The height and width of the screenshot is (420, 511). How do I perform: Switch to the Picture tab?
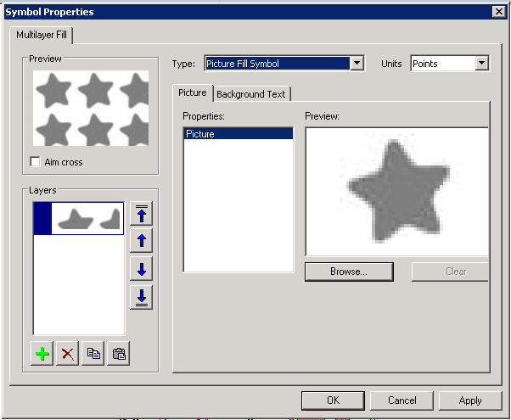[x=193, y=92]
